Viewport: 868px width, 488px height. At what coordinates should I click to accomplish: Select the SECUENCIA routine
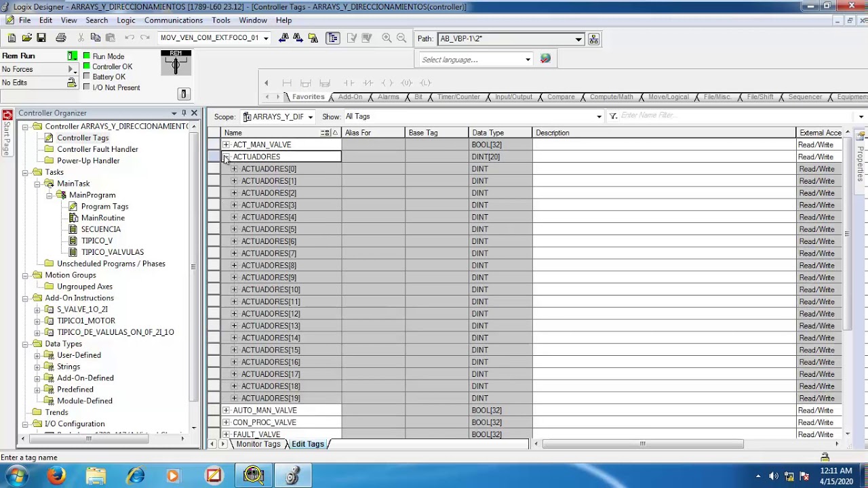coord(101,229)
